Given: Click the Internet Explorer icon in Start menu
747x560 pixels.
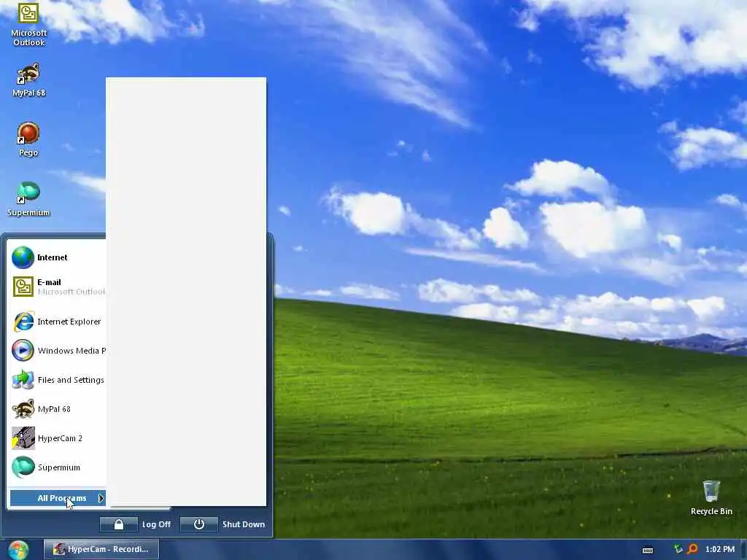Looking at the screenshot, I should [23, 322].
